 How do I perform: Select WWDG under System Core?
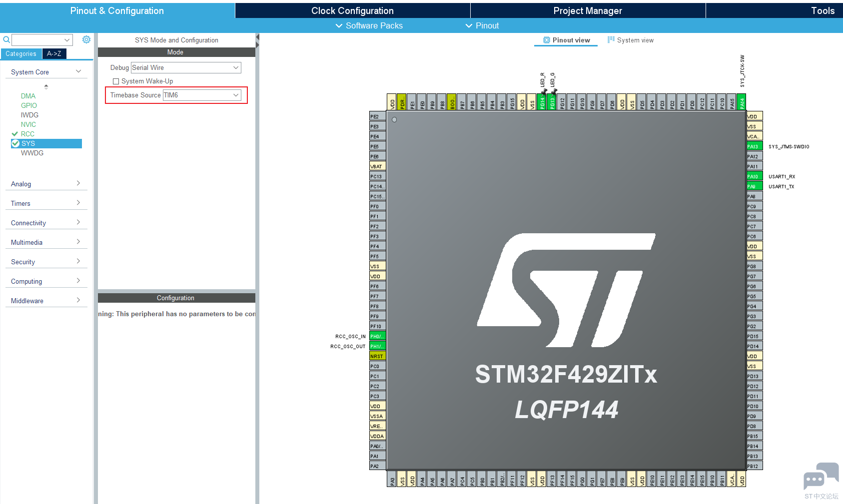pos(32,153)
